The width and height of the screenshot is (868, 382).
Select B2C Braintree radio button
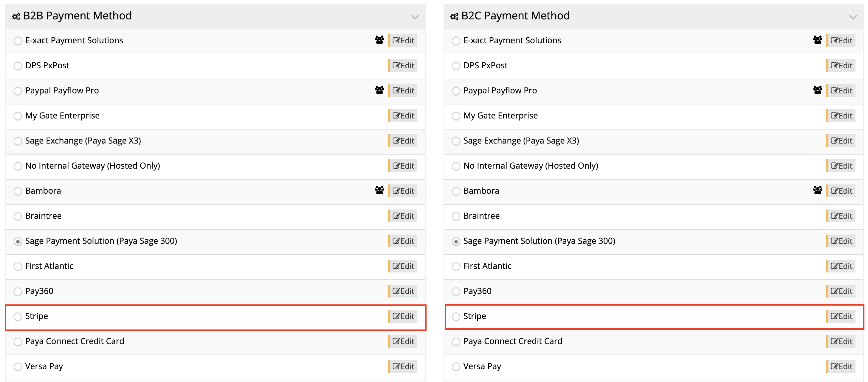(x=456, y=216)
